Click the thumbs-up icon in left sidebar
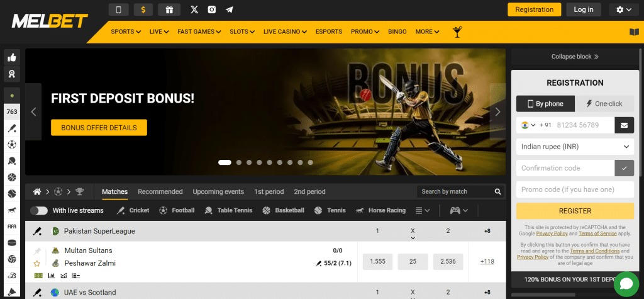644x299 pixels. click(x=12, y=57)
